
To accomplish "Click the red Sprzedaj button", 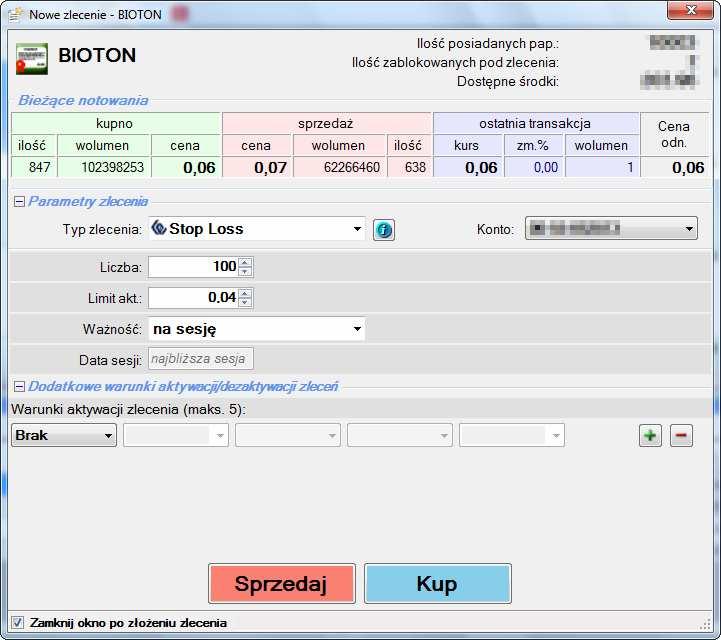I will pos(281,583).
